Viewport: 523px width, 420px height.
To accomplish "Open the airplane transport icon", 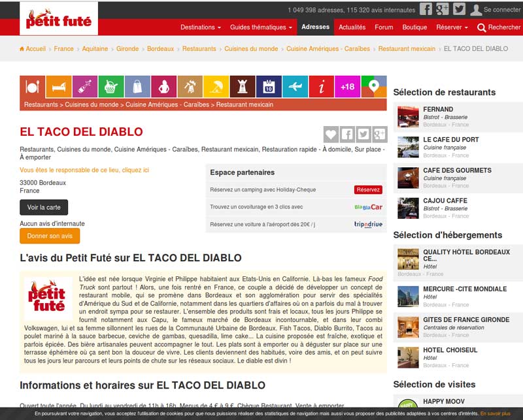I will tap(295, 87).
